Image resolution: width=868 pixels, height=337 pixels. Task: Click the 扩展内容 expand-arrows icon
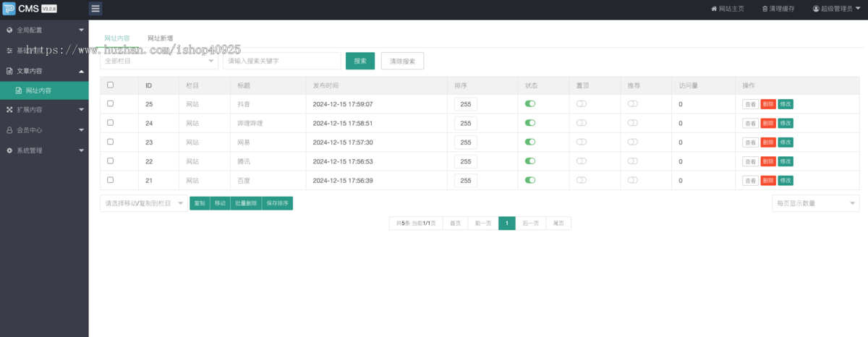coord(9,110)
